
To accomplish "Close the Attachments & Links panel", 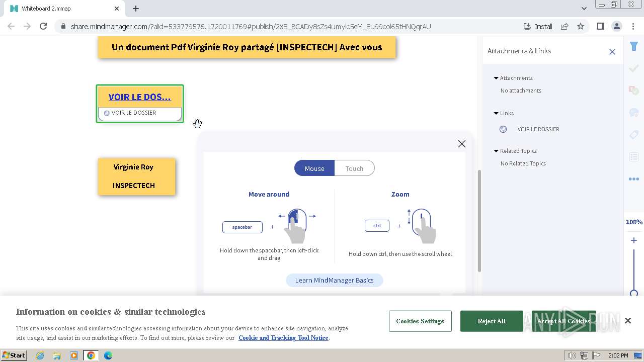I will tap(612, 51).
